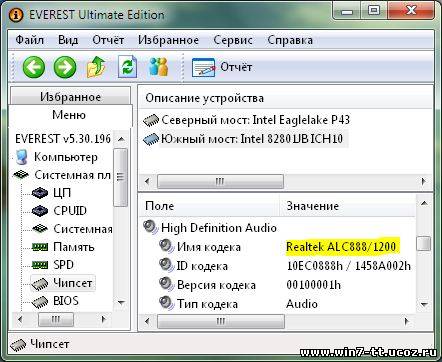This screenshot has height=362, width=442.
Task: Go back with the green left arrow
Action: [34, 67]
